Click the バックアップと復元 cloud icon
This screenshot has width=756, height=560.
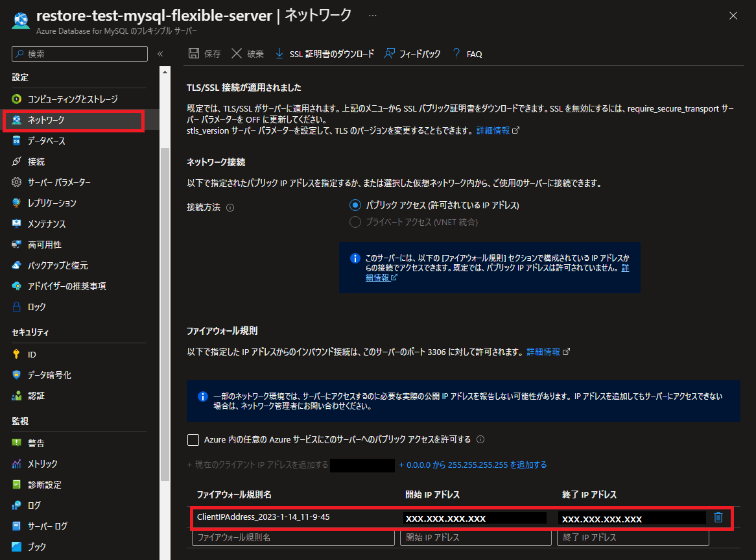tap(16, 265)
